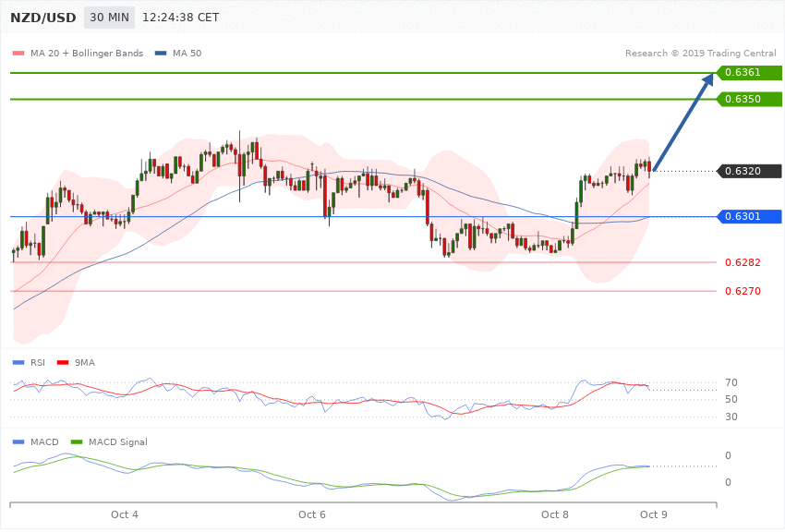The image size is (785, 532).
Task: Click the Oct 4 date axis label
Action: [125, 514]
